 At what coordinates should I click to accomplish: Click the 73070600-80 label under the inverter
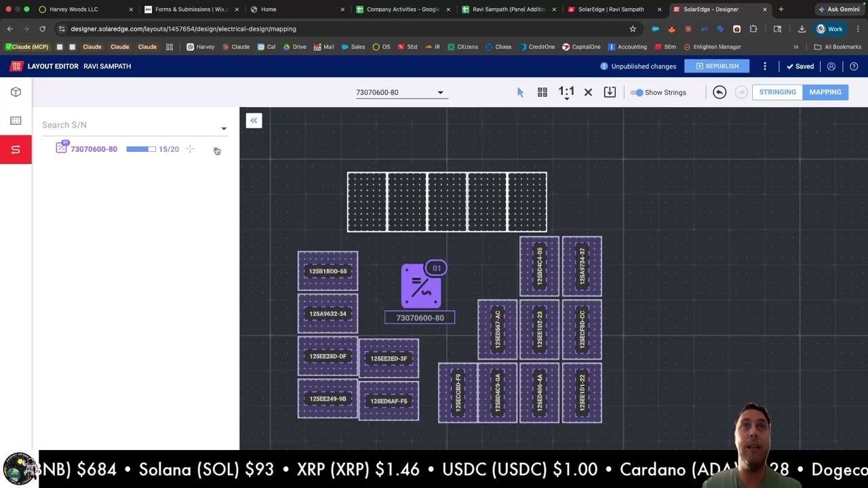click(420, 318)
